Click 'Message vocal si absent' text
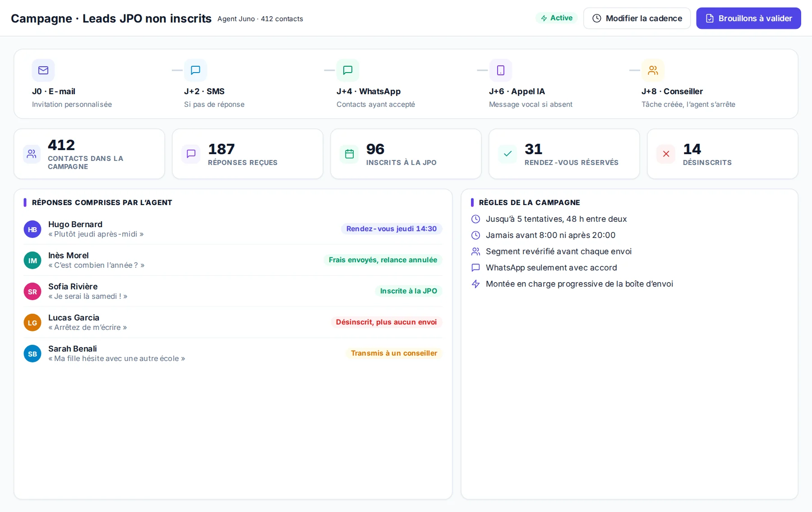Image resolution: width=812 pixels, height=512 pixels. (531, 105)
